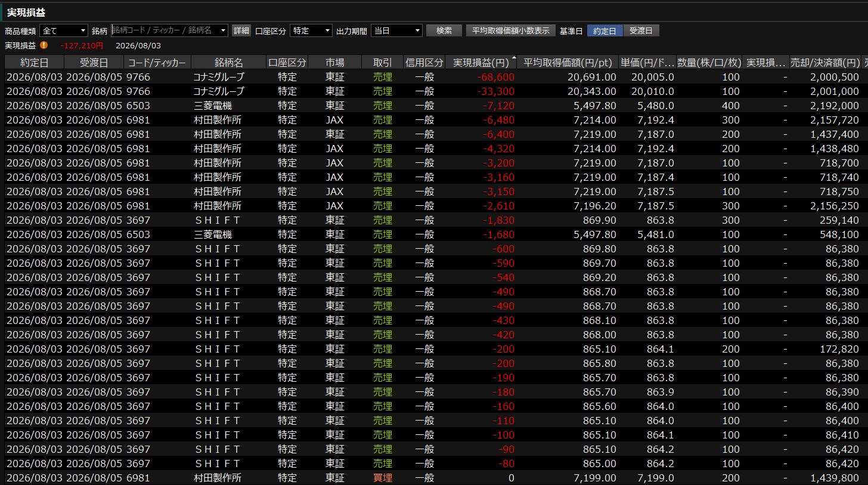Sort by the 数量(株/口/枚) column header
Screen dimensions: 868x485
coord(711,62)
